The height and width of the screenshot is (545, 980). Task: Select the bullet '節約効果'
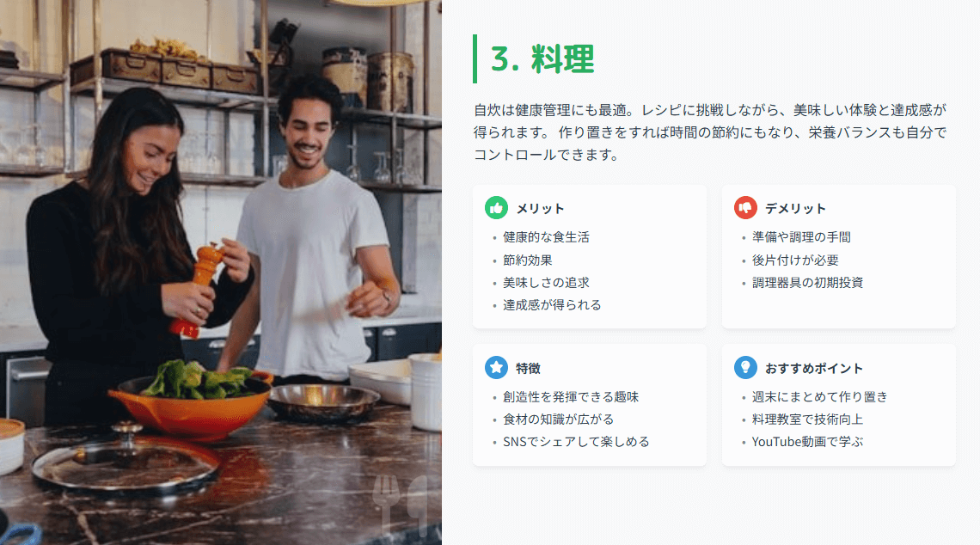coord(528,260)
